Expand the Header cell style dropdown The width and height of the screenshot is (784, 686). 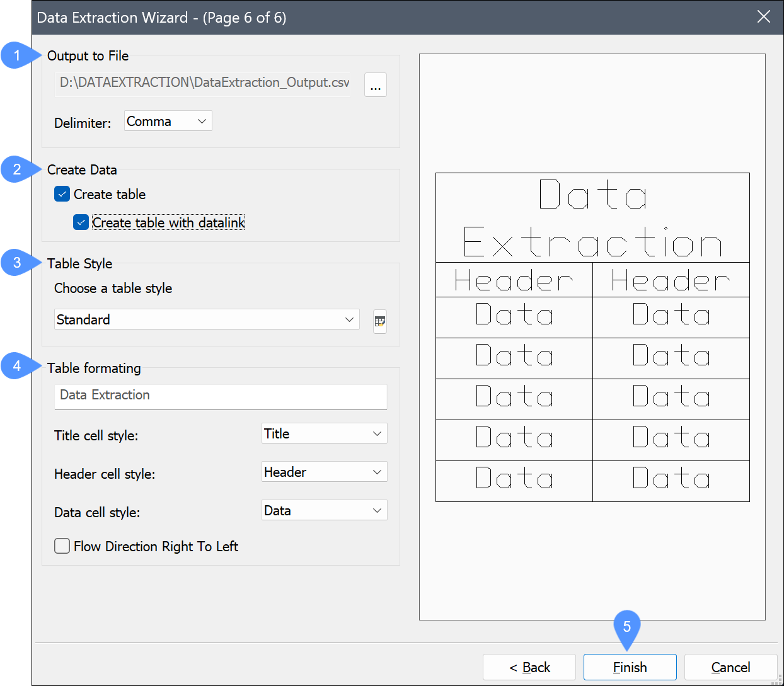pyautogui.click(x=324, y=472)
